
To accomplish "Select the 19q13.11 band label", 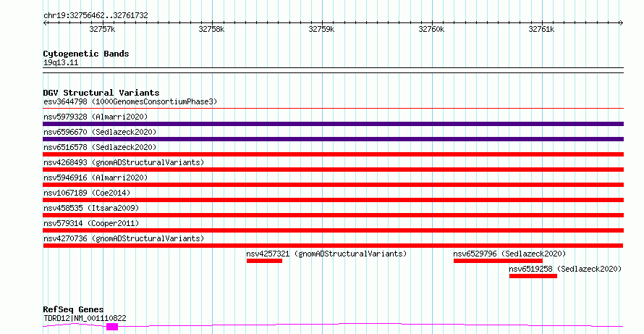I will (61, 62).
